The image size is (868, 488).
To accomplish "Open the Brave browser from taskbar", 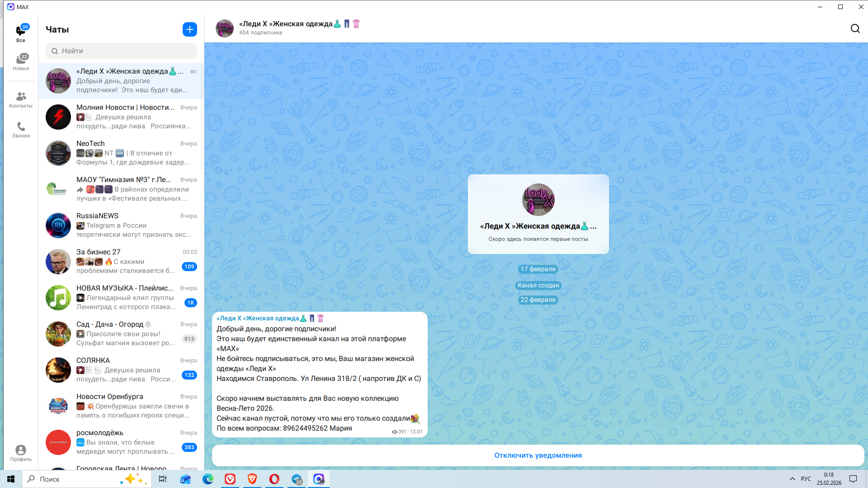I will coord(252,479).
